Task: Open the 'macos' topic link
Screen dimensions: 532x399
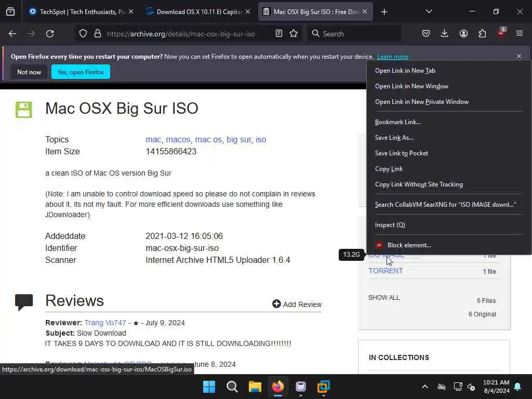Action: click(x=178, y=139)
